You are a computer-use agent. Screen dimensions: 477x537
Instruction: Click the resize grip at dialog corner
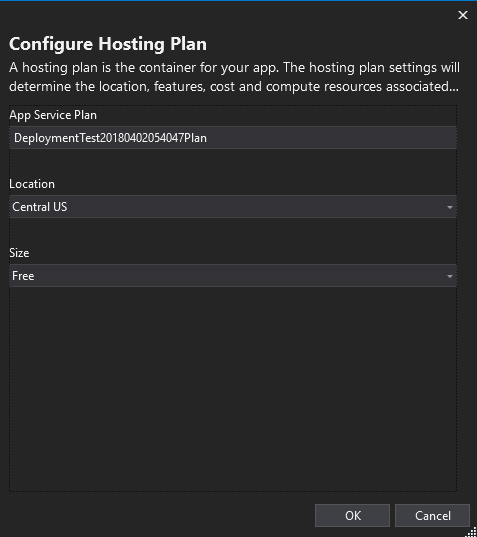[x=471, y=532]
